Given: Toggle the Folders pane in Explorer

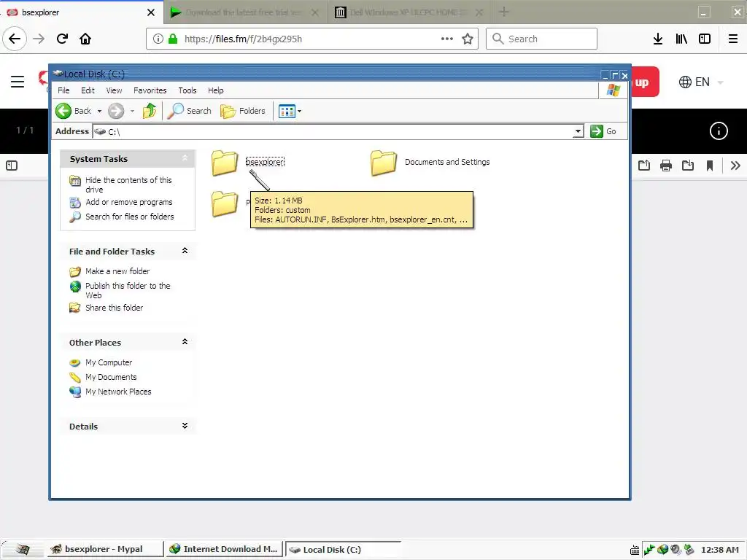Looking at the screenshot, I should pyautogui.click(x=243, y=111).
